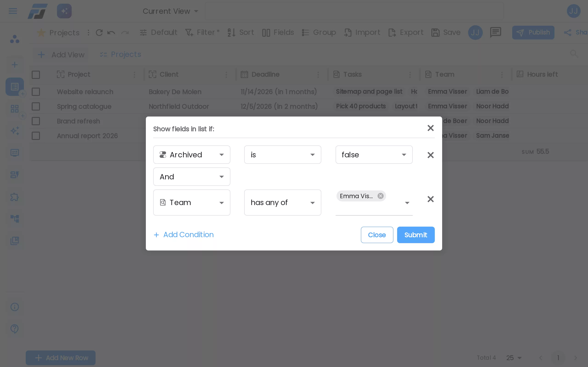
Task: Tick the Website relaunch row checkbox
Action: tap(36, 92)
